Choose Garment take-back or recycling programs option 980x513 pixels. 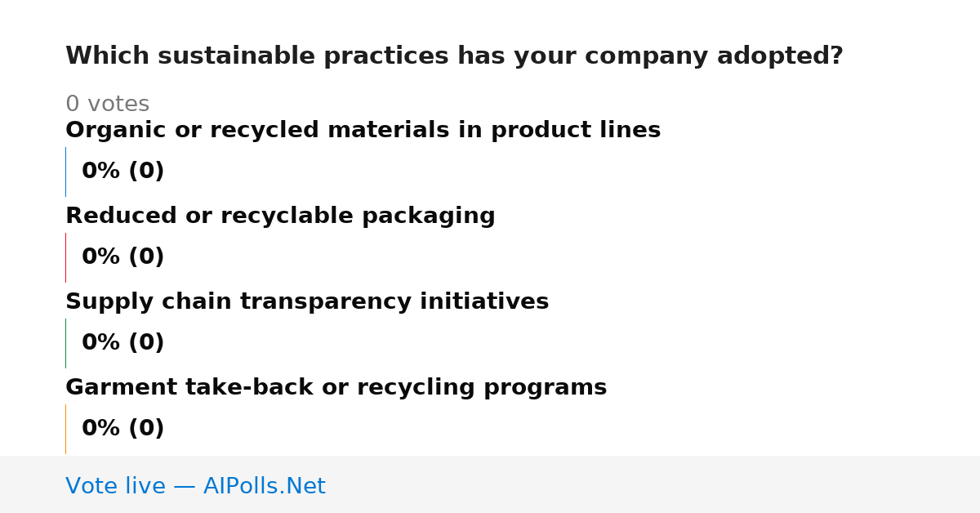(x=336, y=388)
